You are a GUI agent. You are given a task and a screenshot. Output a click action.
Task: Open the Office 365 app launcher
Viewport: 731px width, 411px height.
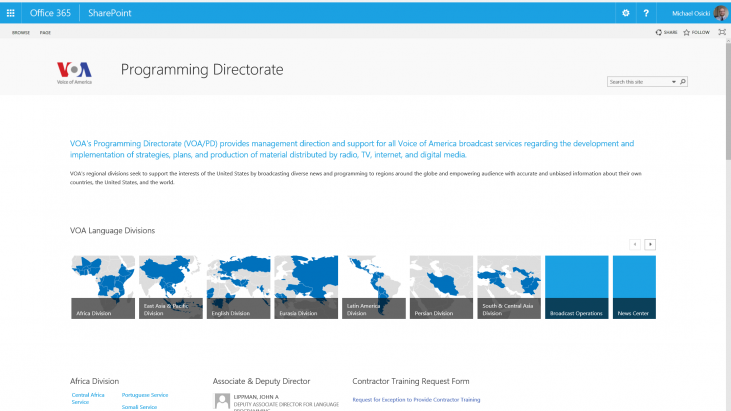point(10,13)
